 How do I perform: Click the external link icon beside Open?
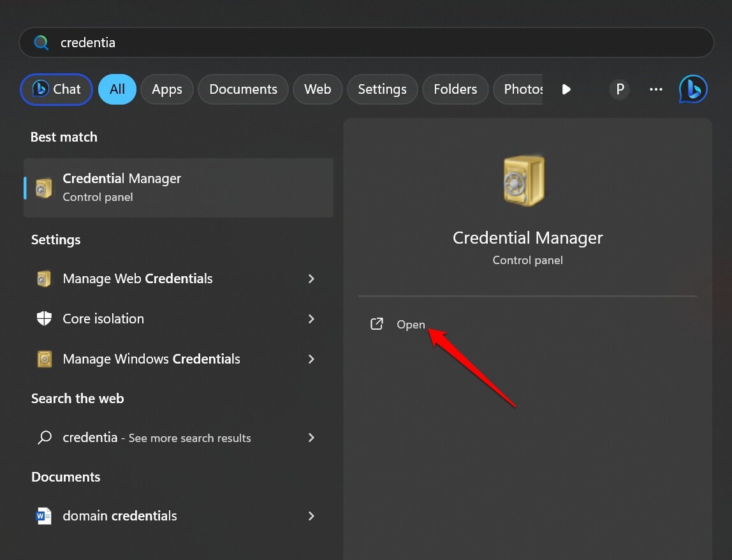377,324
